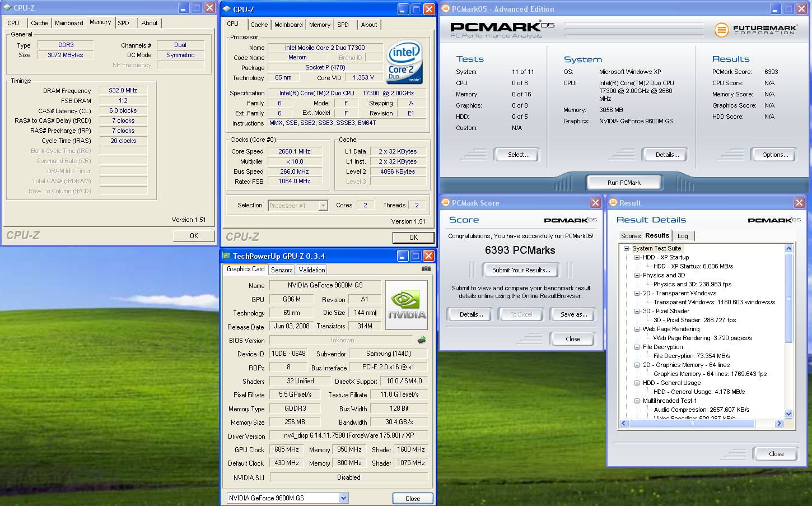
Task: Minimize the GPU-Z window
Action: click(403, 256)
